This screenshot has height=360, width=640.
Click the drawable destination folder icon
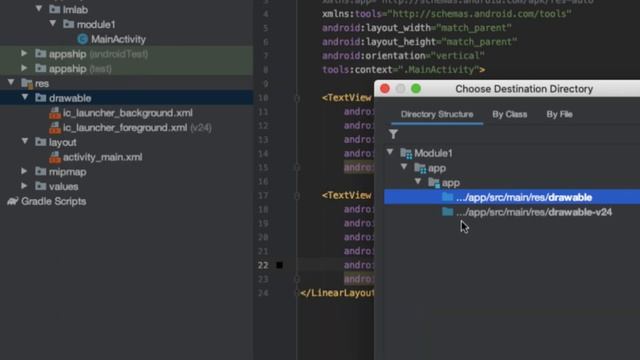tap(448, 197)
